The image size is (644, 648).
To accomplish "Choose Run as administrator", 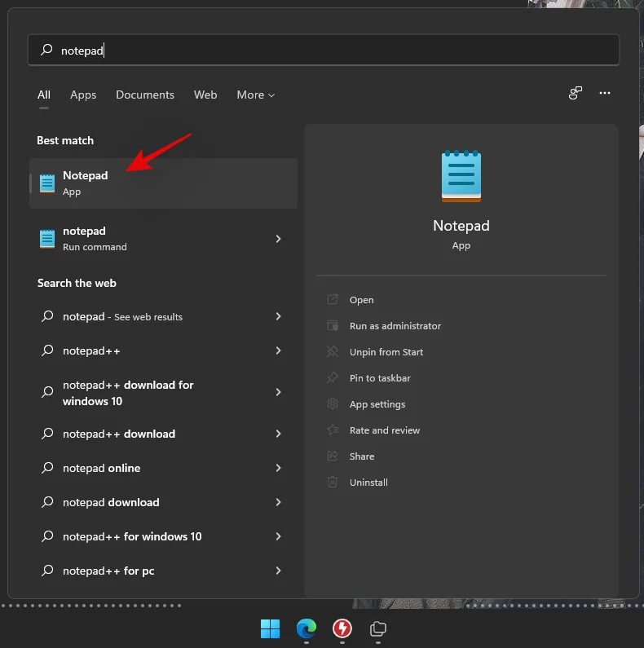I will point(395,326).
